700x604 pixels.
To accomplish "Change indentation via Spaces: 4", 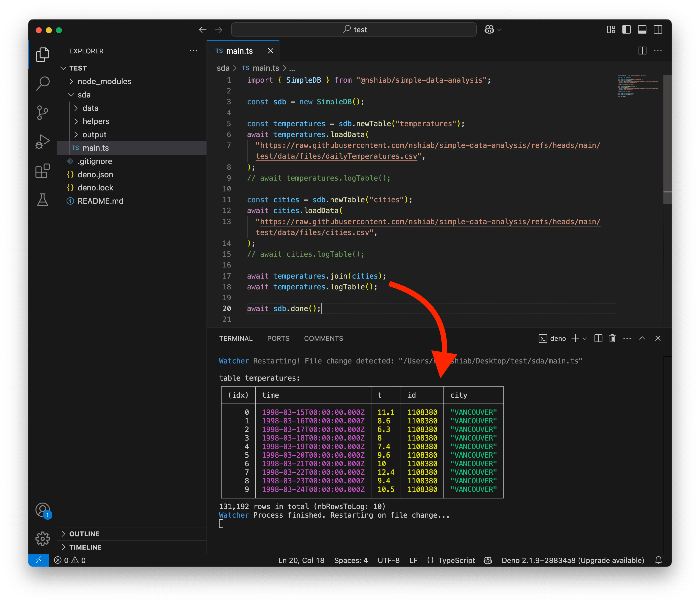I will point(351,560).
